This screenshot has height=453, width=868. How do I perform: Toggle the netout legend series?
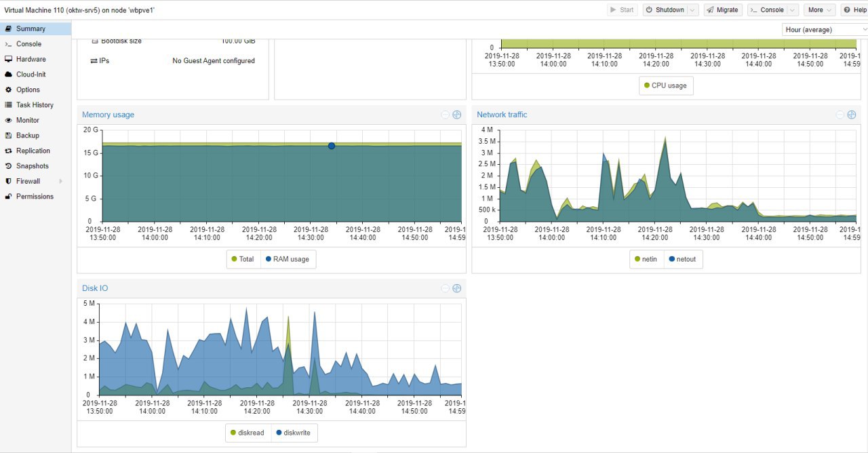(683, 259)
